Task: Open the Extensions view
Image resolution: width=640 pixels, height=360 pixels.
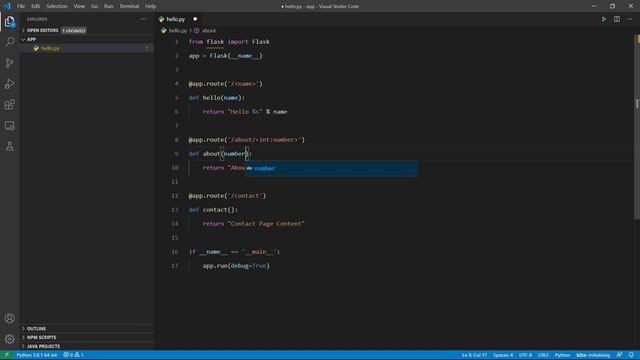Action: pyautogui.click(x=9, y=104)
